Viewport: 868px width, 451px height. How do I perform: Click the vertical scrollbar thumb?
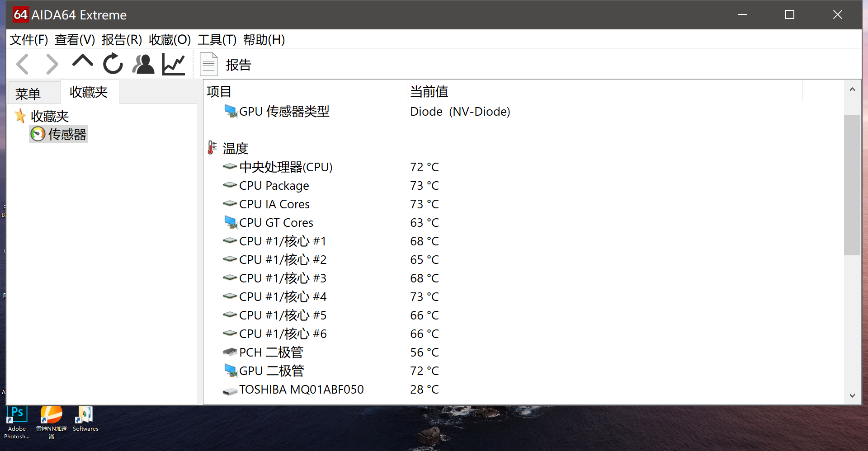[852, 185]
